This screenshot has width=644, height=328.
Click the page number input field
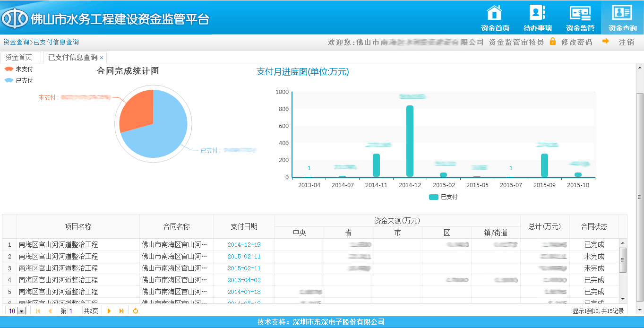pyautogui.click(x=75, y=311)
